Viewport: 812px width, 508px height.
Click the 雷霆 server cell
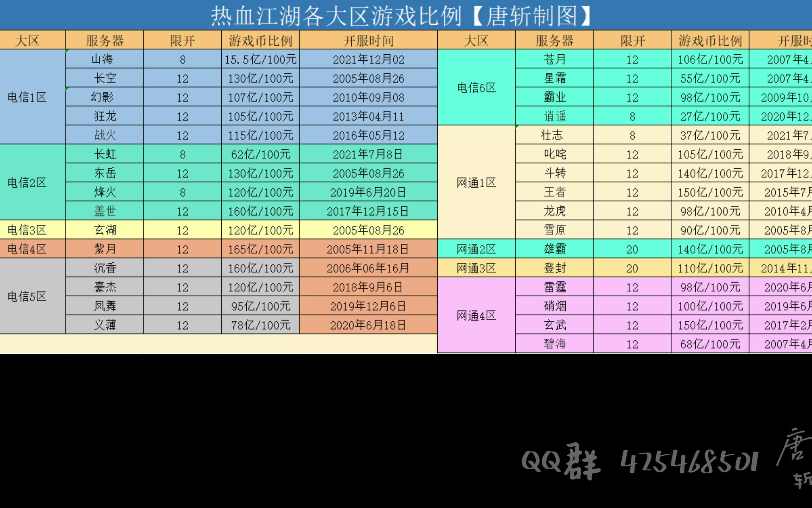(554, 287)
